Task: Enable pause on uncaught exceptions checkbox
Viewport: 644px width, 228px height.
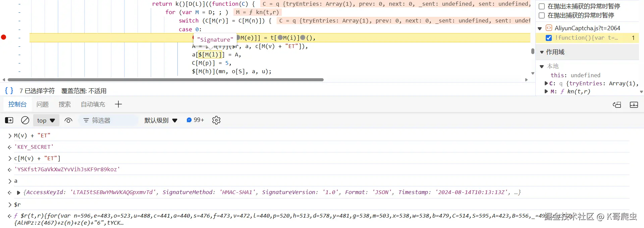Action: (x=541, y=6)
